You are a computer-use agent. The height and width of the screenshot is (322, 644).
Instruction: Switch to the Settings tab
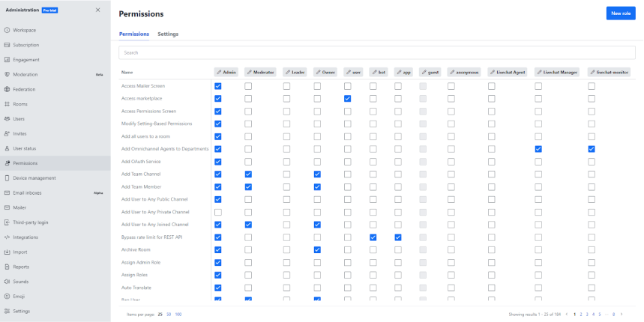click(x=168, y=34)
